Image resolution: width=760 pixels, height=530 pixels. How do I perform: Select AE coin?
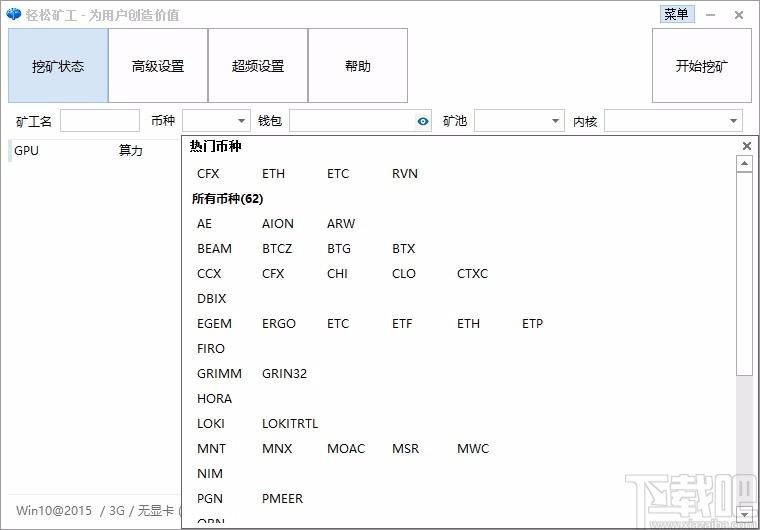point(204,224)
